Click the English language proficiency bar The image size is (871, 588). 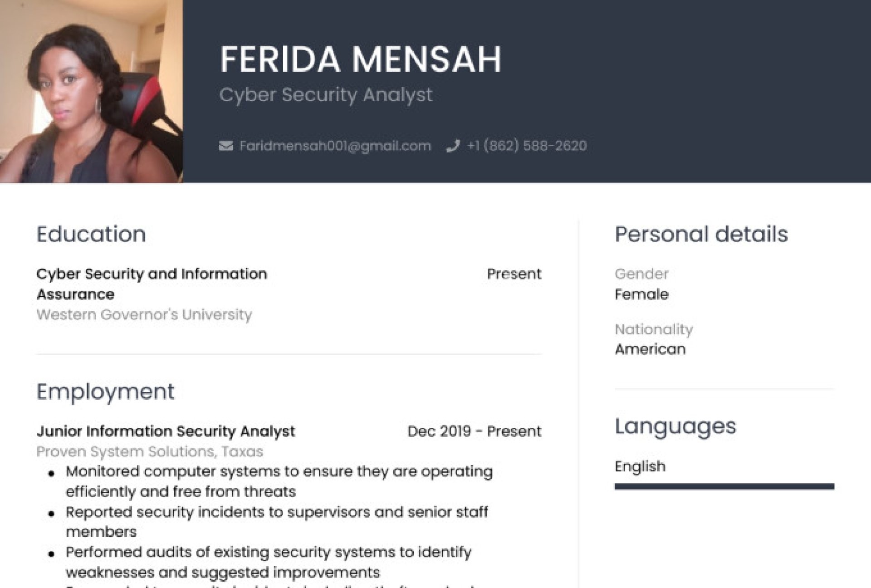point(724,486)
